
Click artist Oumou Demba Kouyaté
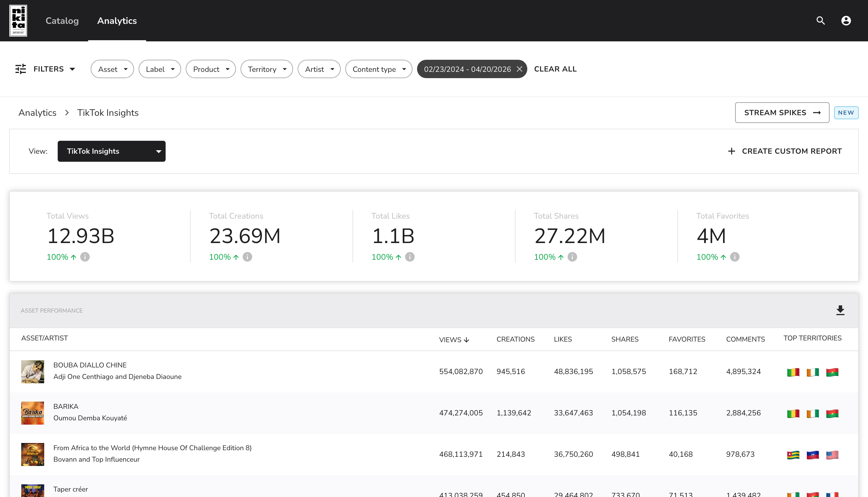[x=90, y=418]
